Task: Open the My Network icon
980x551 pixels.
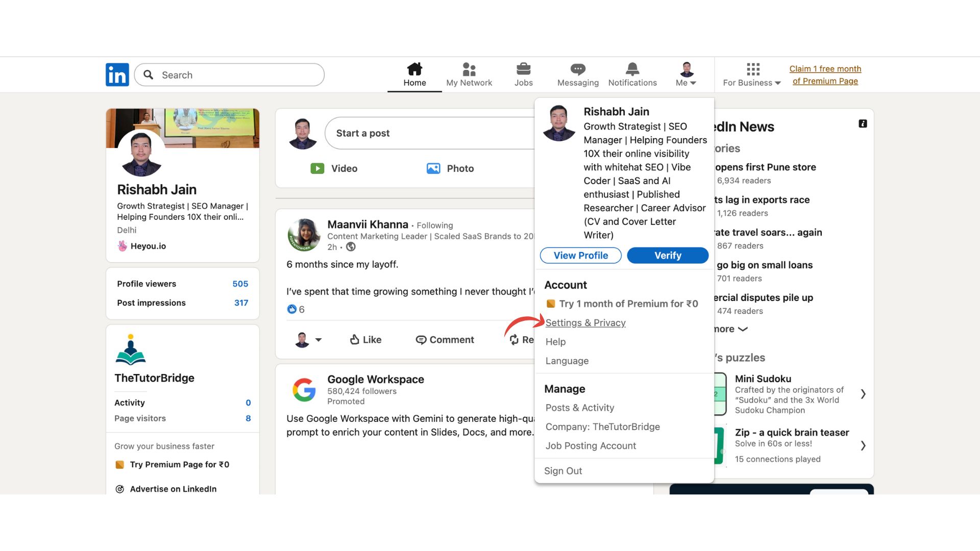Action: coord(469,69)
